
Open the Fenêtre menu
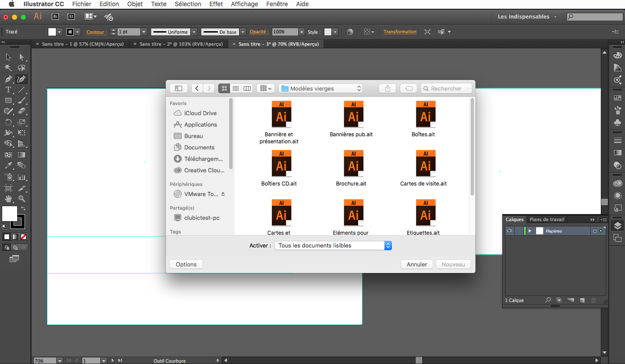(x=277, y=4)
